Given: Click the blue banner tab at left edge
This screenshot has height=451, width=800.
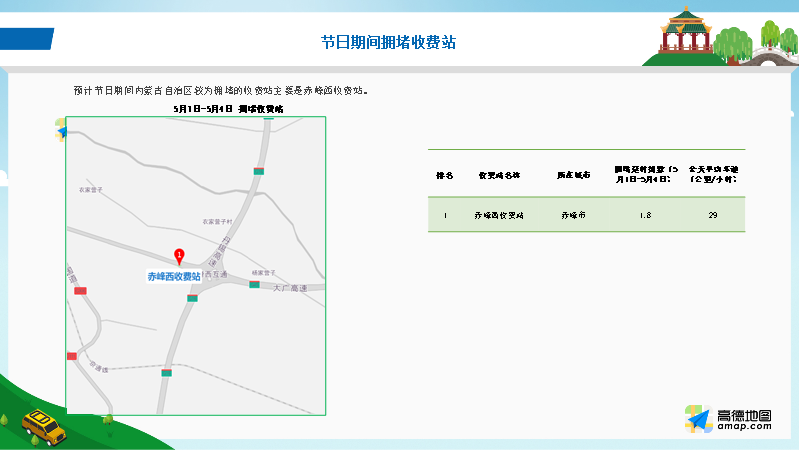Looking at the screenshot, I should [x=26, y=39].
